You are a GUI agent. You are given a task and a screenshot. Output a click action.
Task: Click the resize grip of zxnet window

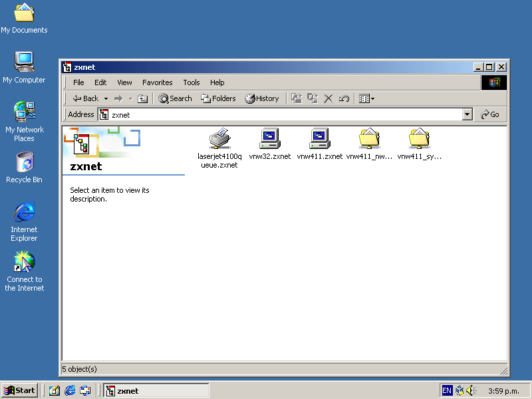click(x=503, y=370)
